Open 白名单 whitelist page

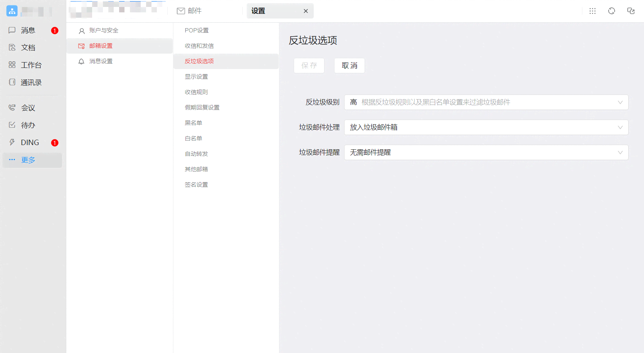[226, 138]
